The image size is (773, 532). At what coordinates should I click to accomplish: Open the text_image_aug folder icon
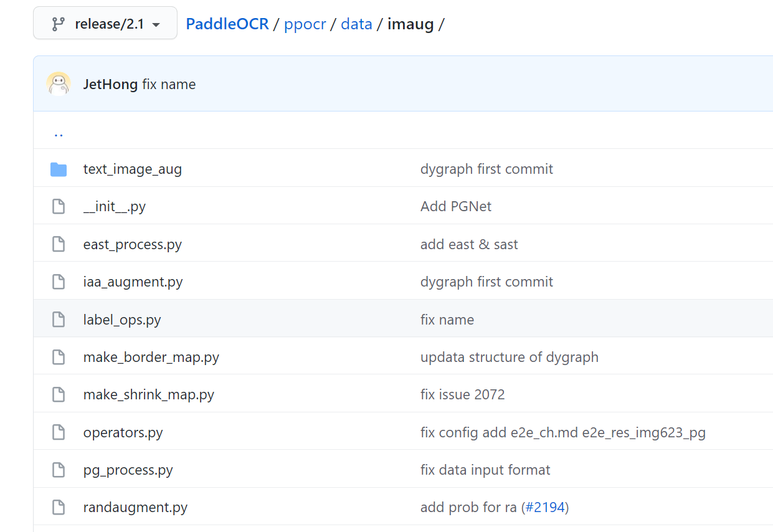point(58,168)
